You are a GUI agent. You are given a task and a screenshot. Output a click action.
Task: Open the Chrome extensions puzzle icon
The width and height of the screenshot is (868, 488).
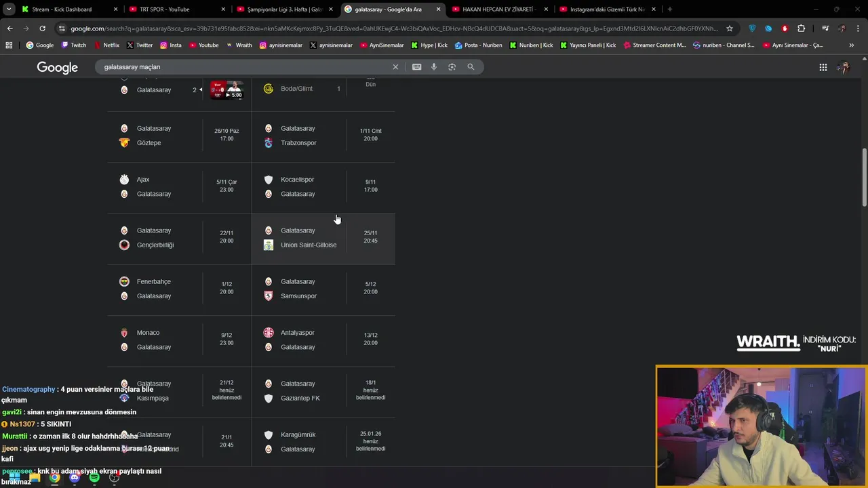tap(801, 28)
